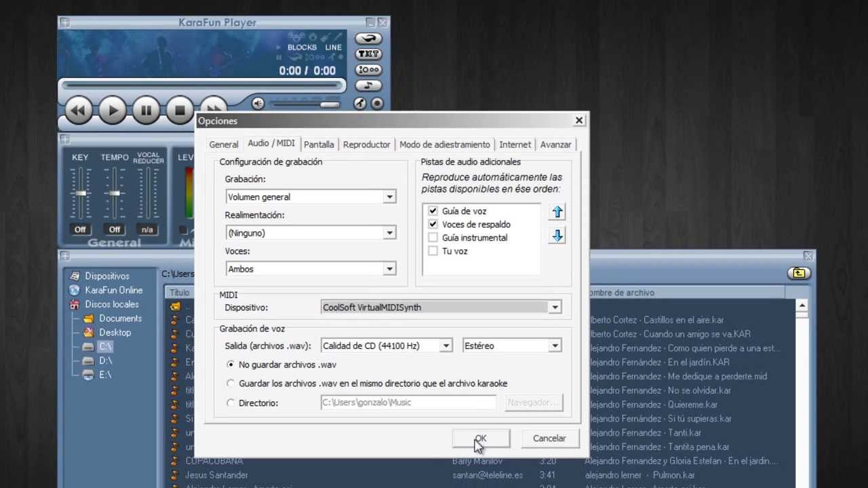Open the Calidad de CD (44100 Hz) dropdown

[x=387, y=346]
